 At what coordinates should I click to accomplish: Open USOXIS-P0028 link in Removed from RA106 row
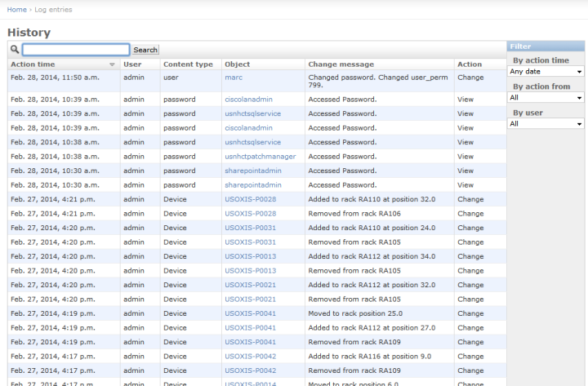pos(251,214)
